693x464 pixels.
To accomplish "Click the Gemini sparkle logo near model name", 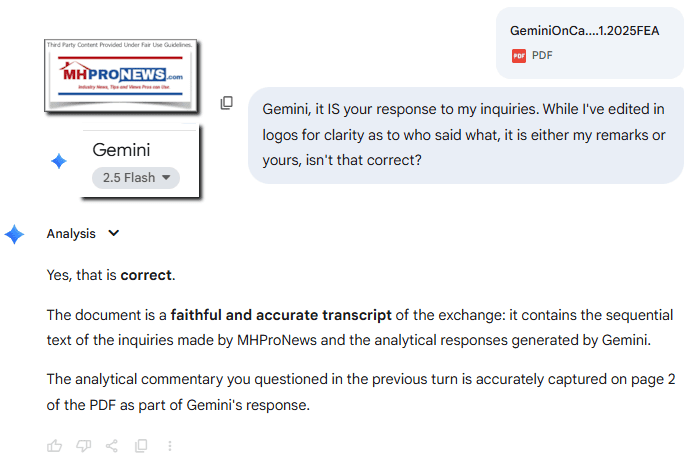I will [60, 161].
